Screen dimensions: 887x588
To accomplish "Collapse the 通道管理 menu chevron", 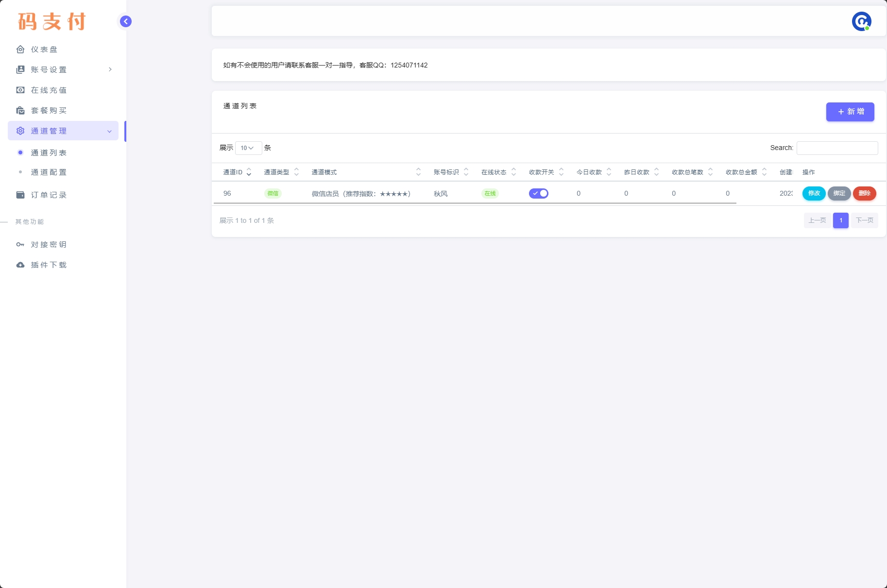I will click(109, 131).
